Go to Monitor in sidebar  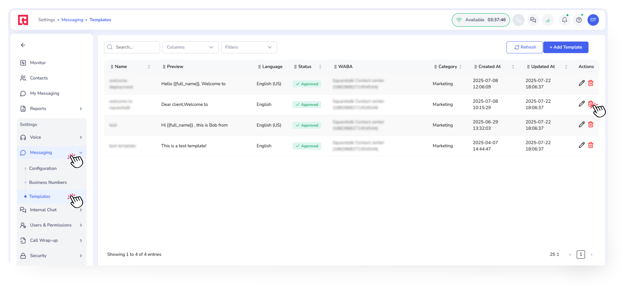click(x=38, y=63)
